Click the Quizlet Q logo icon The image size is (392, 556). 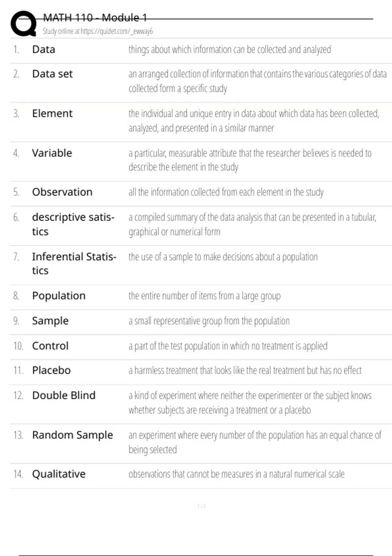24,24
